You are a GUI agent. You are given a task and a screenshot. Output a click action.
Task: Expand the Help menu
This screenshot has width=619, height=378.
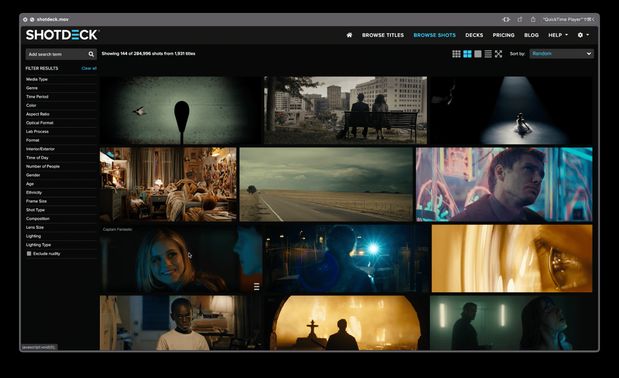tap(558, 35)
